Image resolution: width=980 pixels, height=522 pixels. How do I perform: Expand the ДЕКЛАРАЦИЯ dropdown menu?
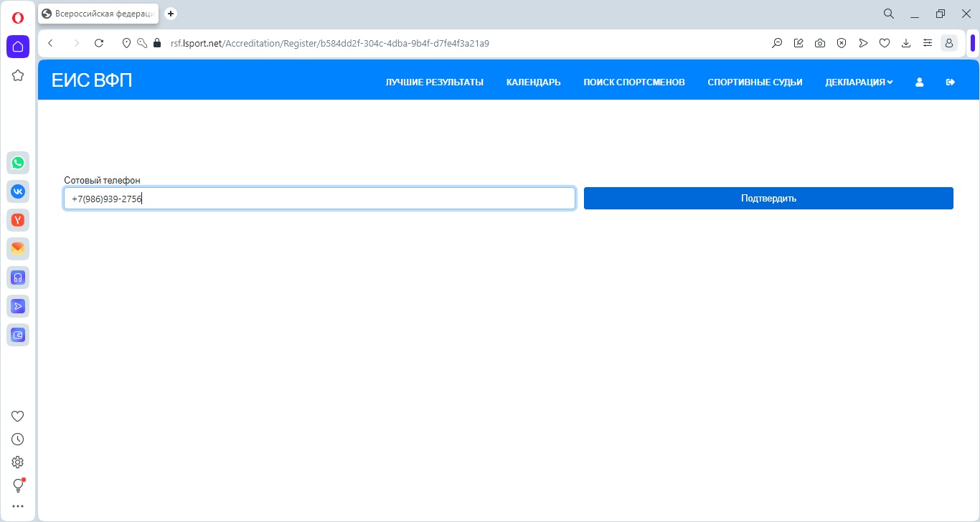point(859,82)
